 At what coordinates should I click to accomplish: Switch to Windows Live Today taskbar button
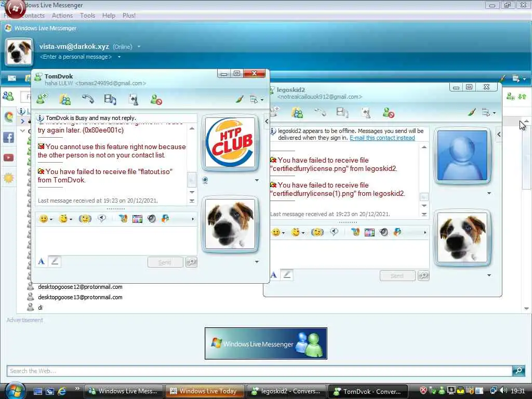tap(205, 391)
